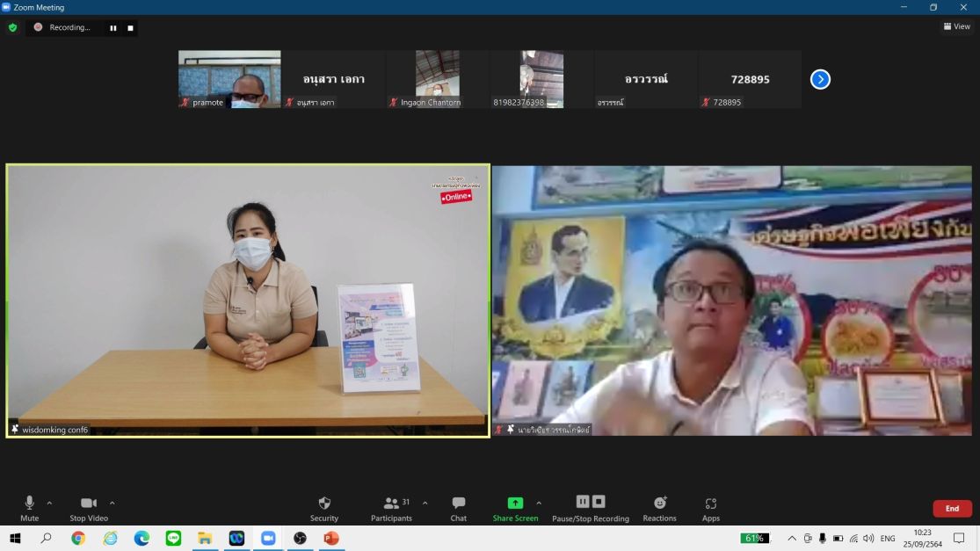Viewport: 980px width, 551px height.
Task: Click the microphone tray icon
Action: pos(823,538)
